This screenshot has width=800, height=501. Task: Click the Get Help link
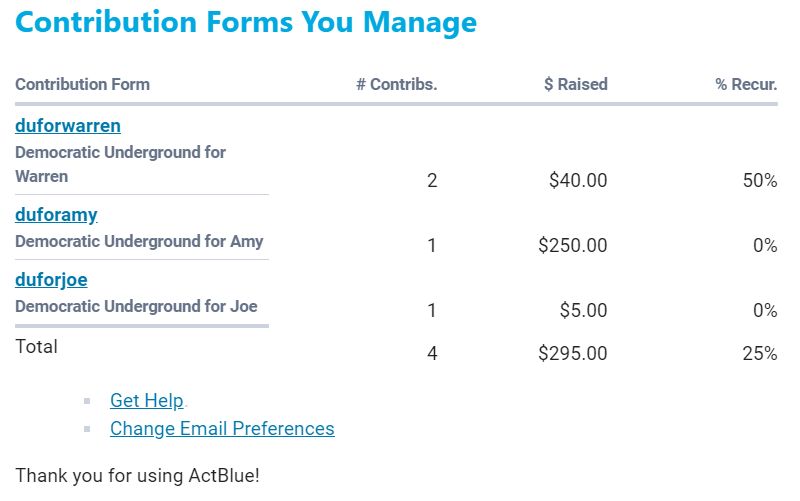coord(147,400)
